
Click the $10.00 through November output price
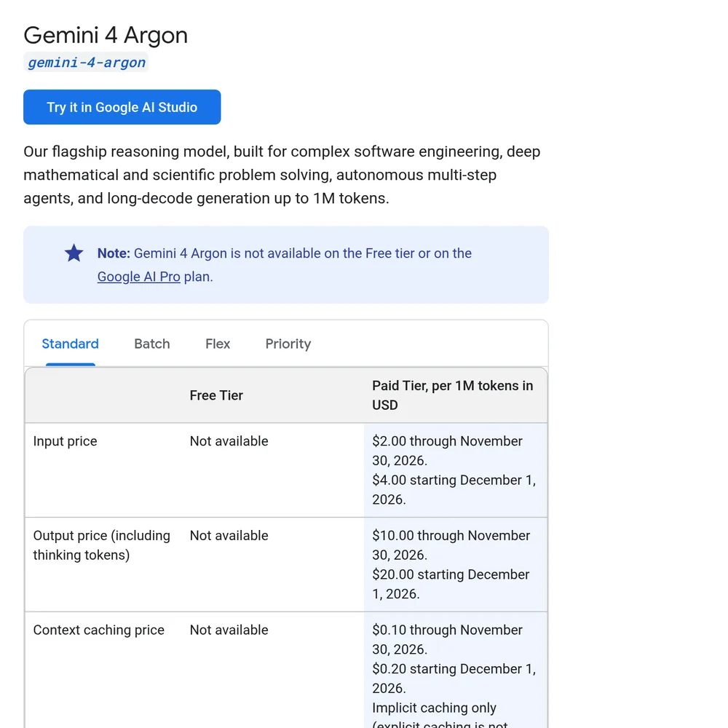[451, 545]
